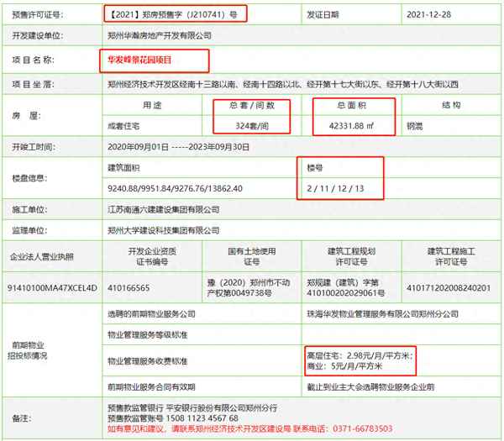Click the 项目坐落 label

coord(33,84)
